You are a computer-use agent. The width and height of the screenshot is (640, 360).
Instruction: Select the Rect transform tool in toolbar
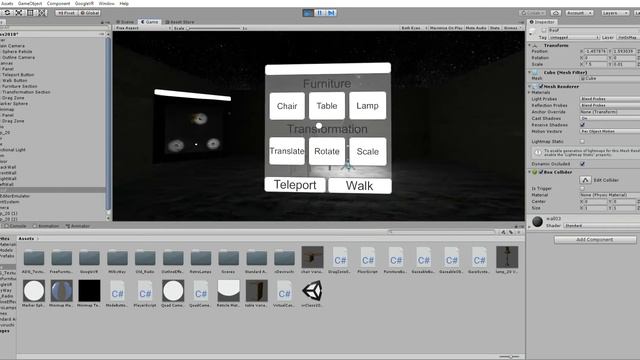[31, 13]
